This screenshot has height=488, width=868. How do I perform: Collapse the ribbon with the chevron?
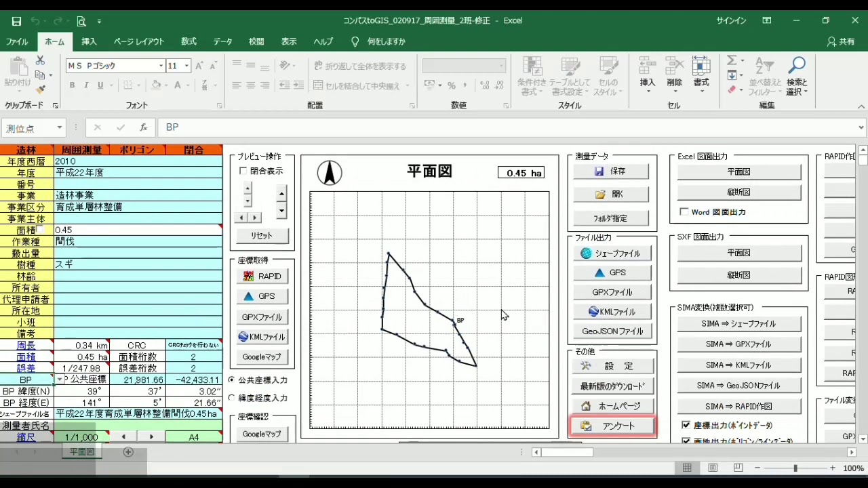[x=861, y=106]
